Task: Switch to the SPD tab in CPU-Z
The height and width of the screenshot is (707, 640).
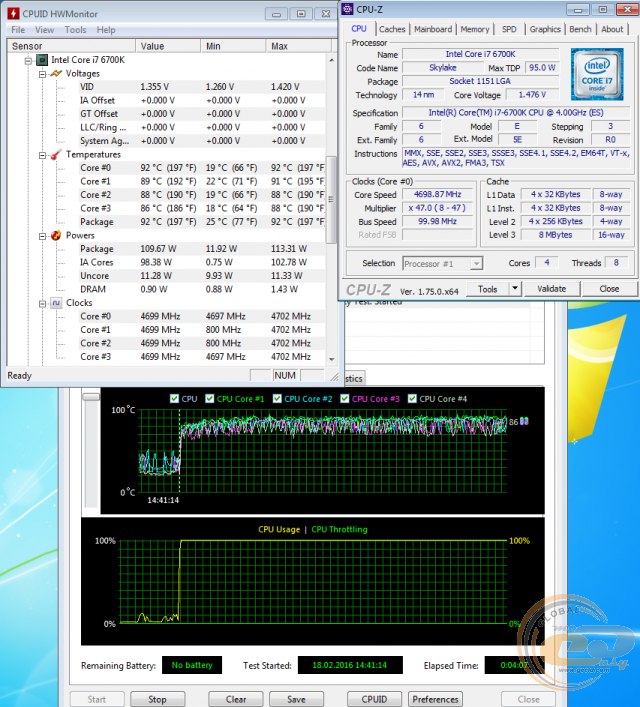Action: [509, 29]
